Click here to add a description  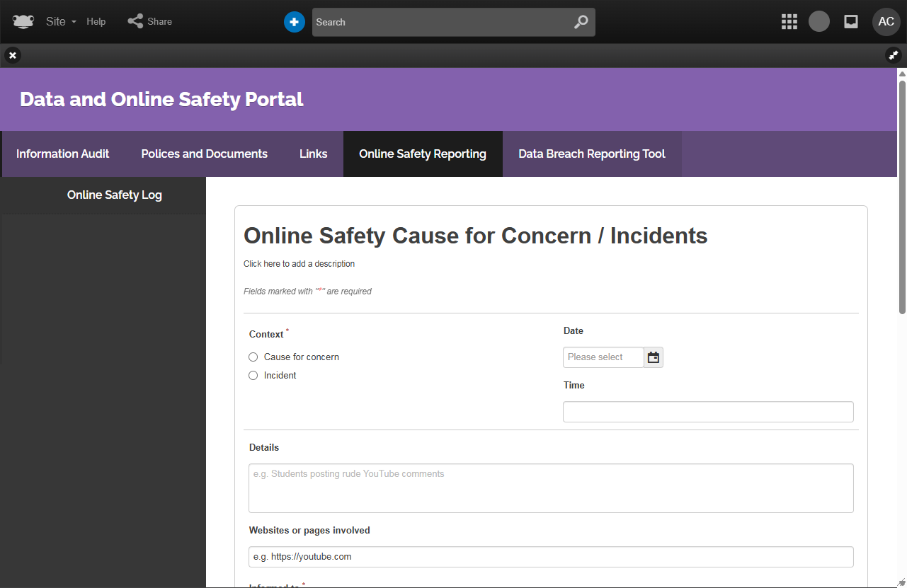coord(299,264)
